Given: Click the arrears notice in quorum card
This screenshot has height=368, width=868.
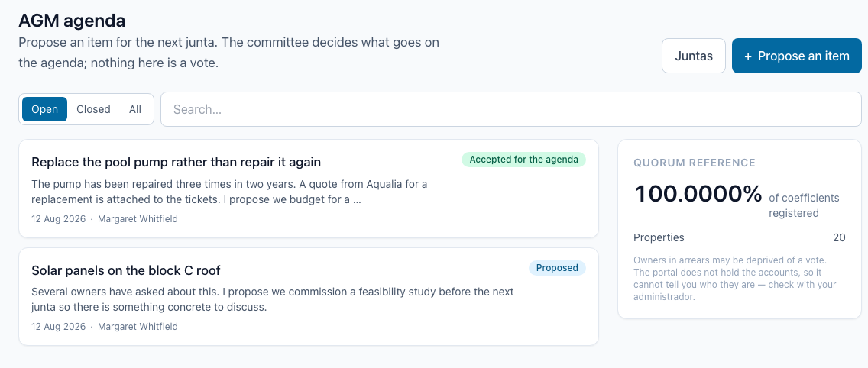Looking at the screenshot, I should [x=735, y=279].
